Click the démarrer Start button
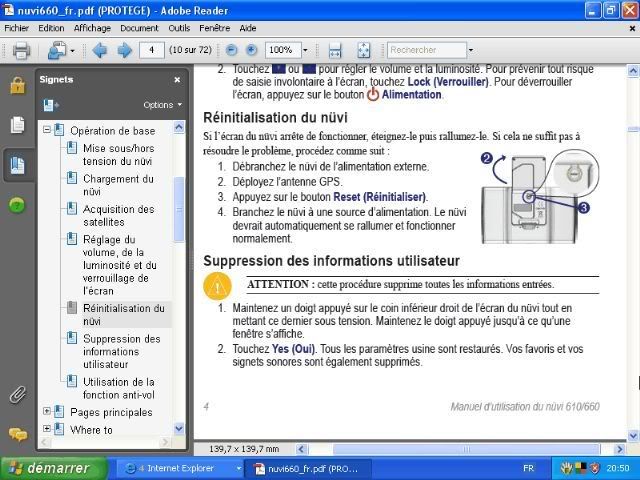 pos(54,468)
